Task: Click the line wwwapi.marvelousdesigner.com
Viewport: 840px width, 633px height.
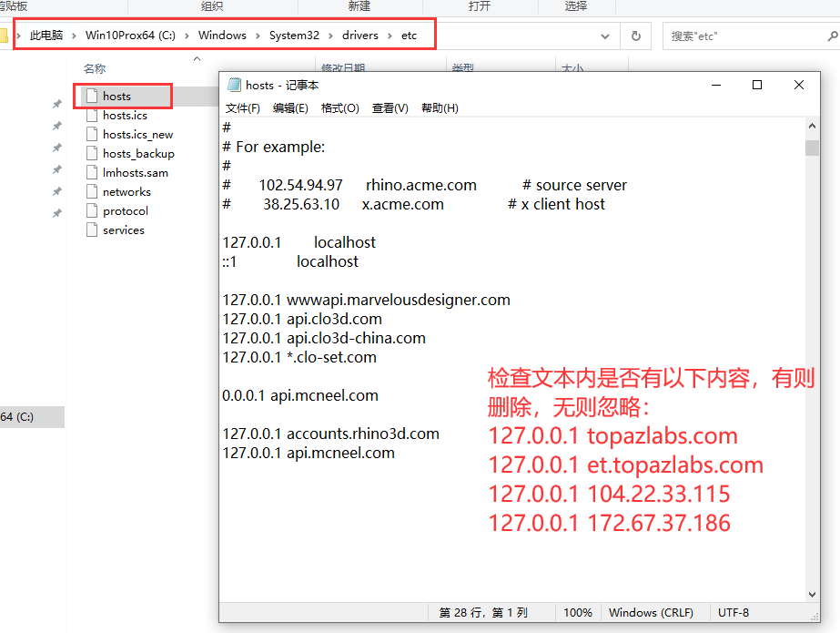Action: (367, 300)
